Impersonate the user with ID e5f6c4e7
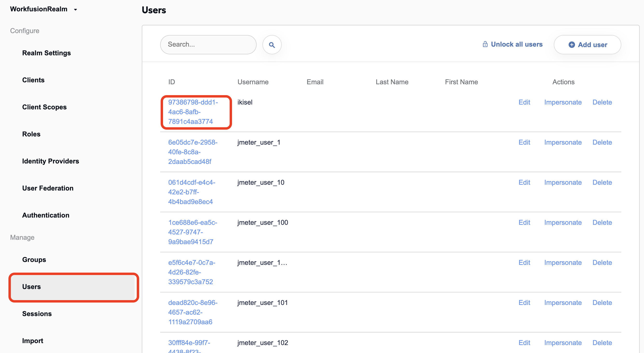The height and width of the screenshot is (353, 644). click(x=563, y=262)
